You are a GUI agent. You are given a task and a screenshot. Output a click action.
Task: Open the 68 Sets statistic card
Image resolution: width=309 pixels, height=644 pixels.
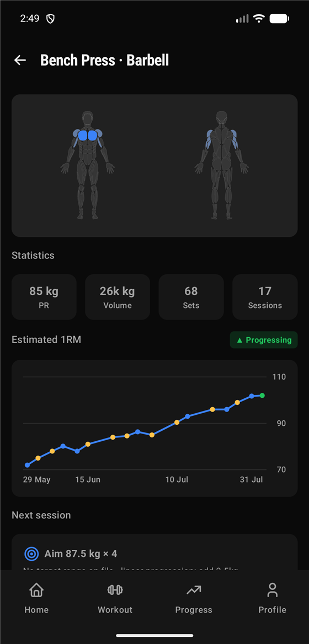[191, 297]
